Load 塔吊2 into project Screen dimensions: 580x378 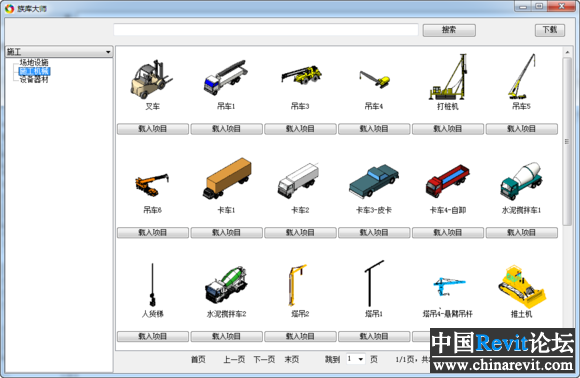[x=300, y=337]
